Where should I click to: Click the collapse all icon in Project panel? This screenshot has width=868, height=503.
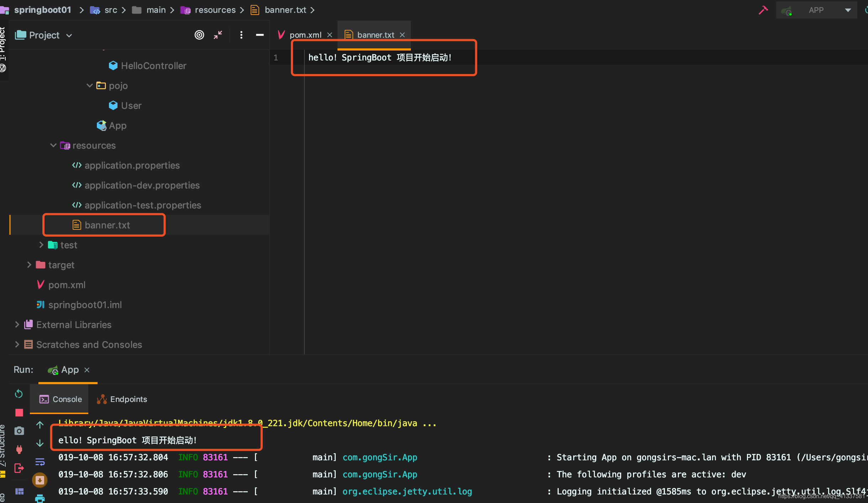coord(218,35)
